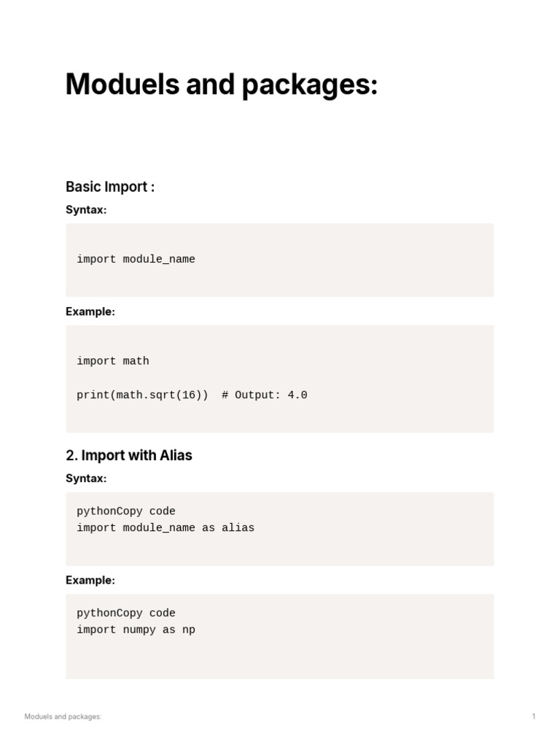The image size is (560, 747).
Task: Click "pythonCopy code" in the numpy example block
Action: [x=126, y=614]
